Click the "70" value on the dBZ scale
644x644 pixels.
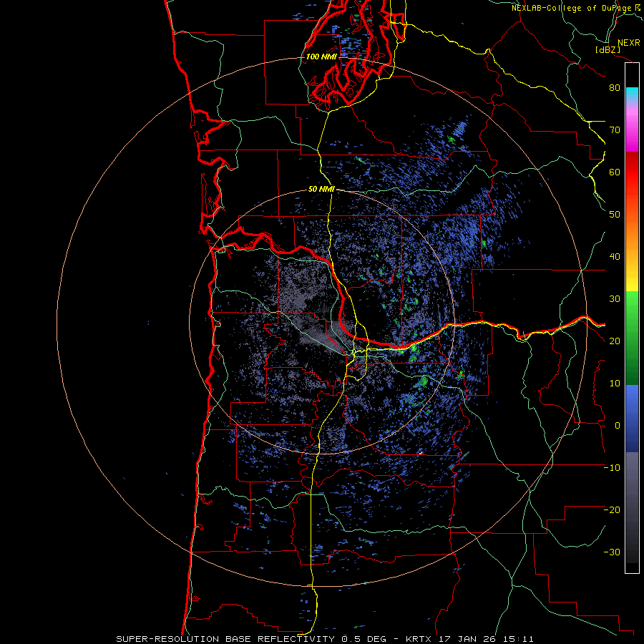click(615, 130)
